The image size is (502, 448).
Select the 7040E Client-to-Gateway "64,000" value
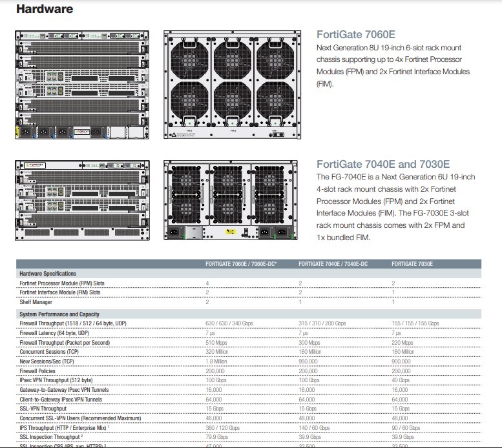tap(306, 400)
